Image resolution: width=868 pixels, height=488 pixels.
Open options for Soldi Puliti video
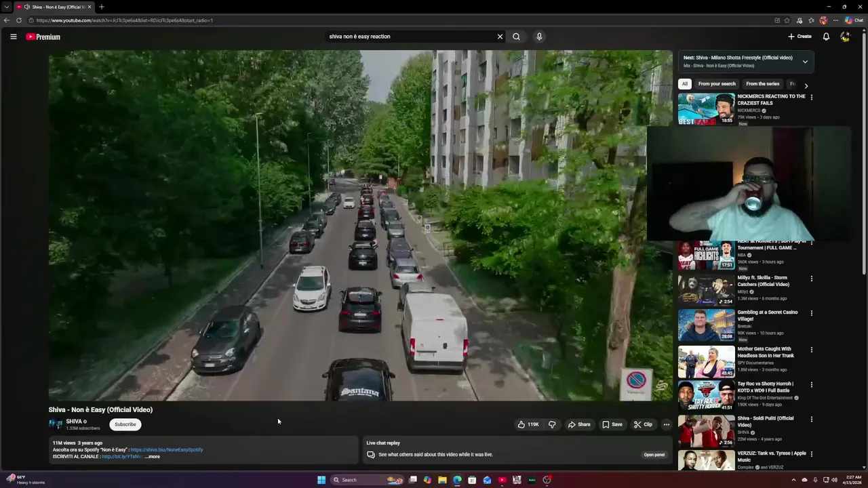pyautogui.click(x=811, y=419)
